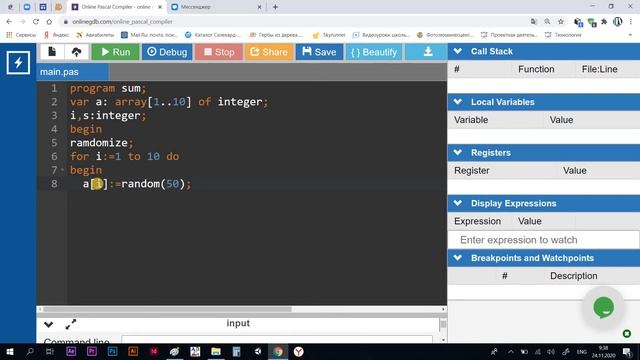This screenshot has width=640, height=360.
Task: Open the Skyrunner bookmark
Action: point(329,35)
